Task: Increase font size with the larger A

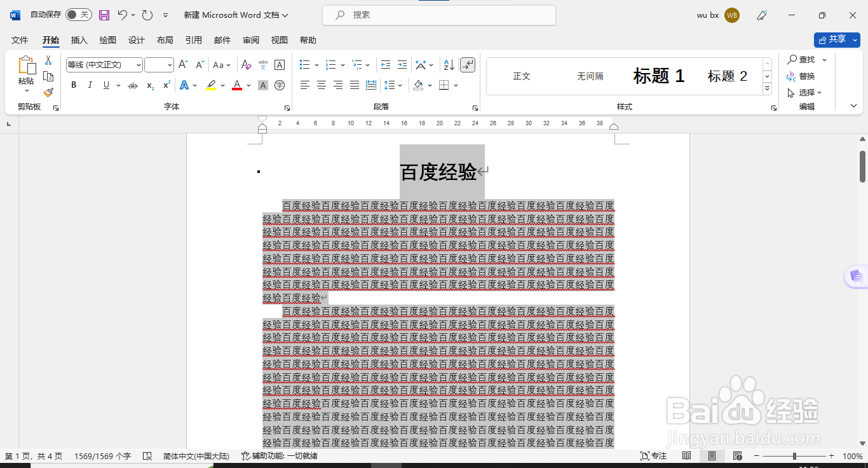Action: coord(183,65)
